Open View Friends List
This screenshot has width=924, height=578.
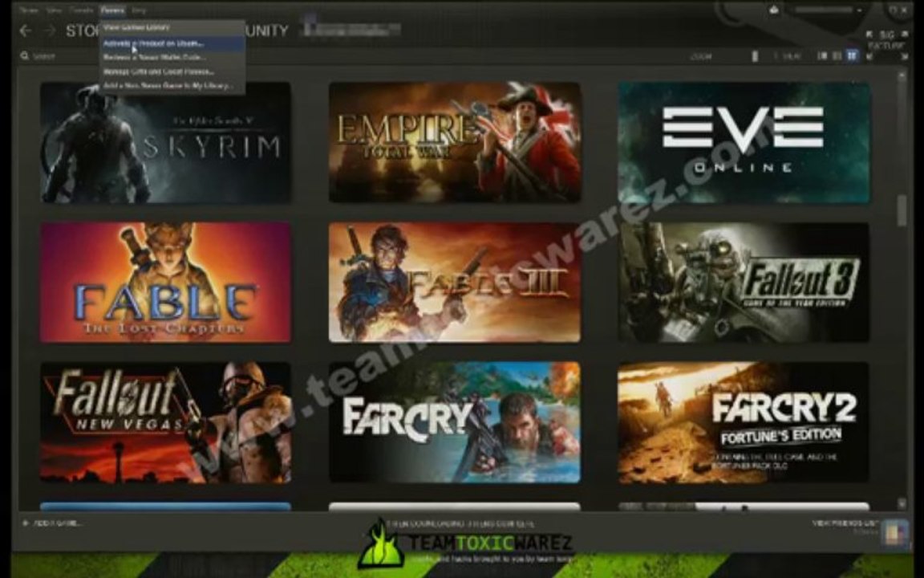click(x=845, y=523)
